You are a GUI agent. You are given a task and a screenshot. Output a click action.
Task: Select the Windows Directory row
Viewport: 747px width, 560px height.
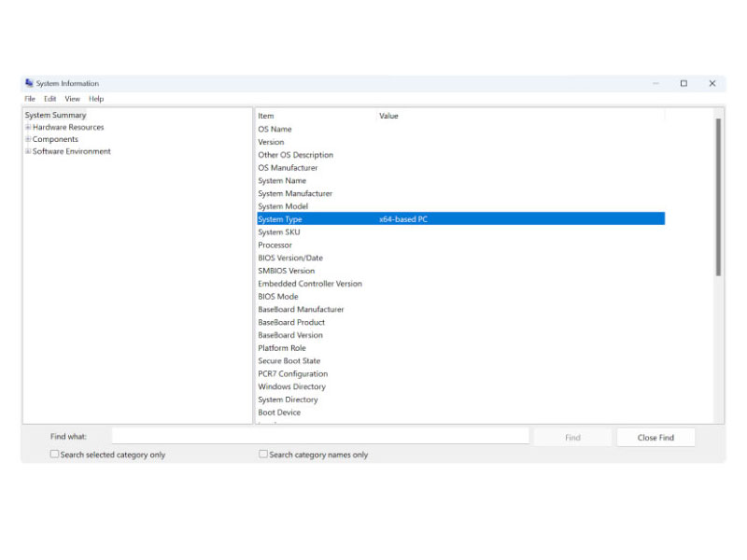coord(460,386)
